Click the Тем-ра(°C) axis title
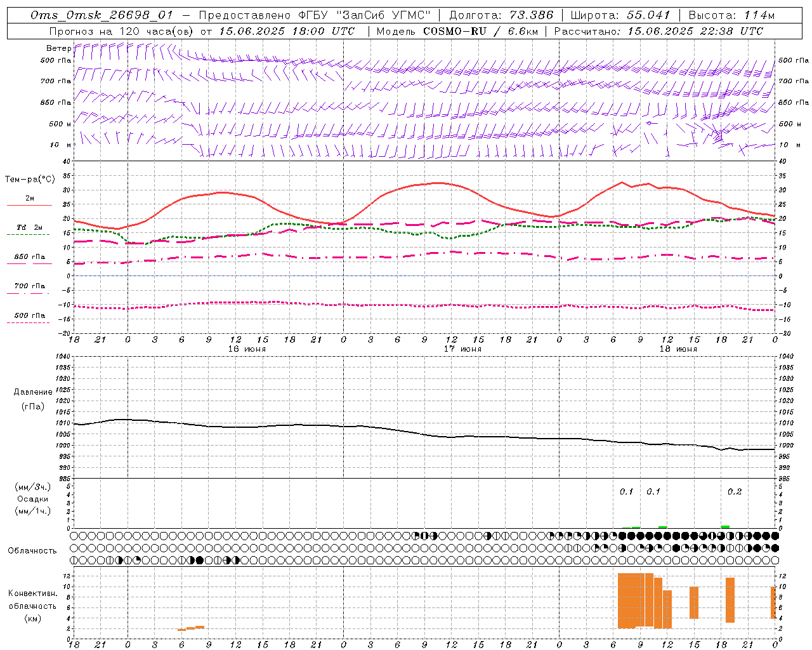 tap(30, 180)
